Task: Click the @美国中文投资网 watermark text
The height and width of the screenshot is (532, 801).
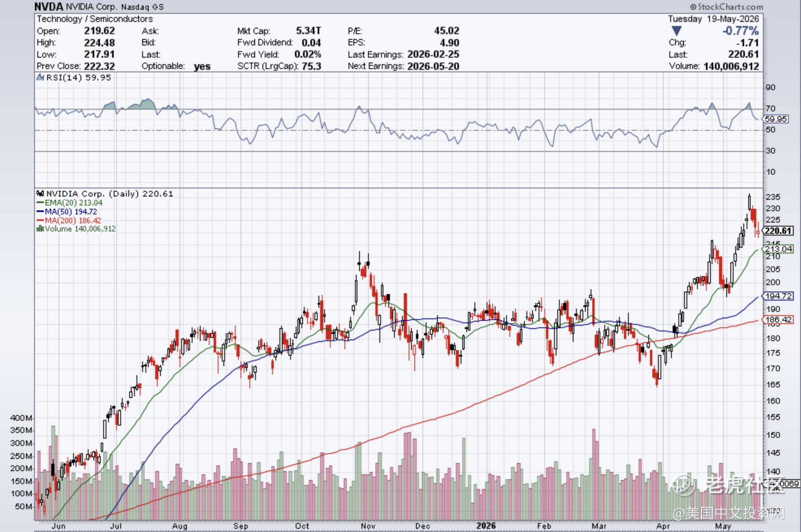Action: [729, 513]
